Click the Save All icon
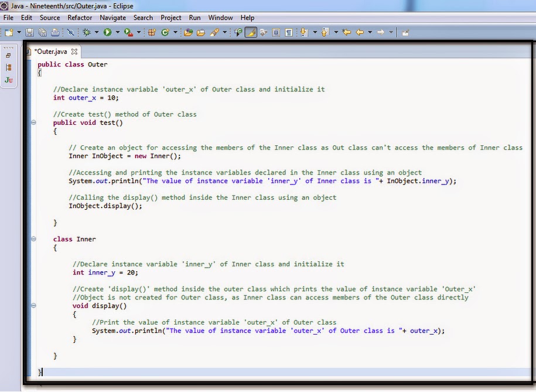 coord(42,32)
